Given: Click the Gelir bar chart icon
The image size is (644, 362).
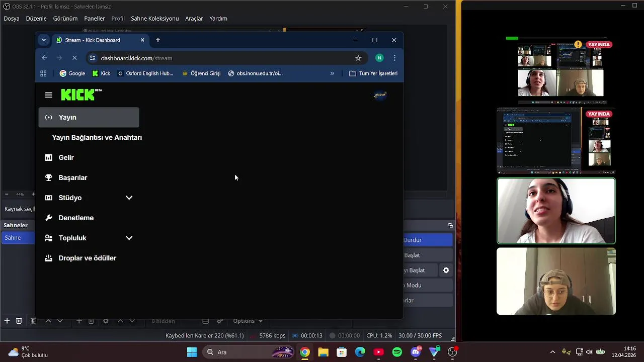Looking at the screenshot, I should [48, 157].
